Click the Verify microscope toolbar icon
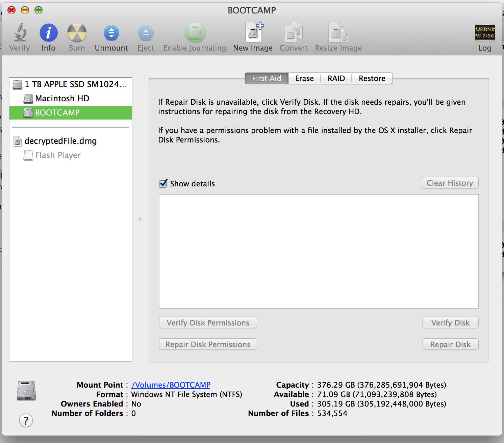 [20, 32]
